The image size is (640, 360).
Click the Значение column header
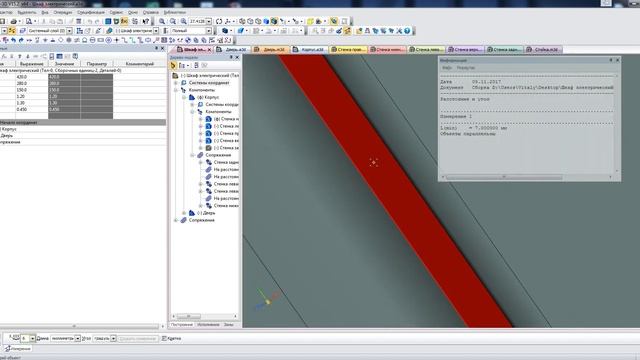click(64, 64)
